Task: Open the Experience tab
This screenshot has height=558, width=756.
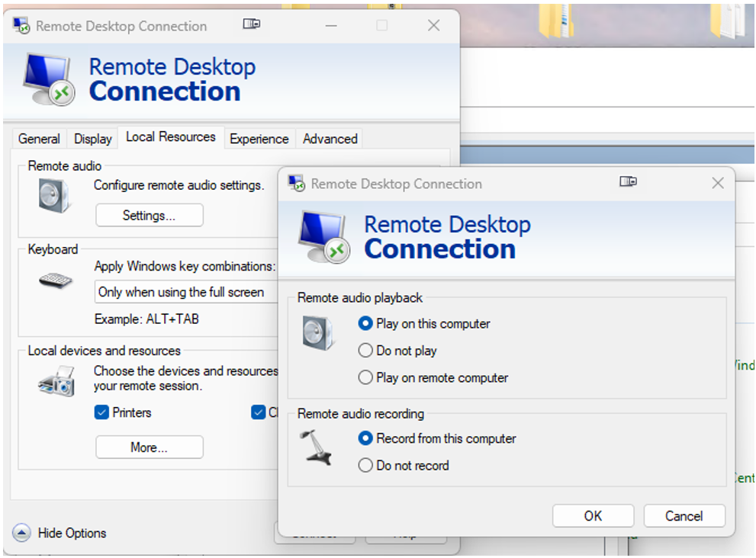Action: click(x=259, y=139)
